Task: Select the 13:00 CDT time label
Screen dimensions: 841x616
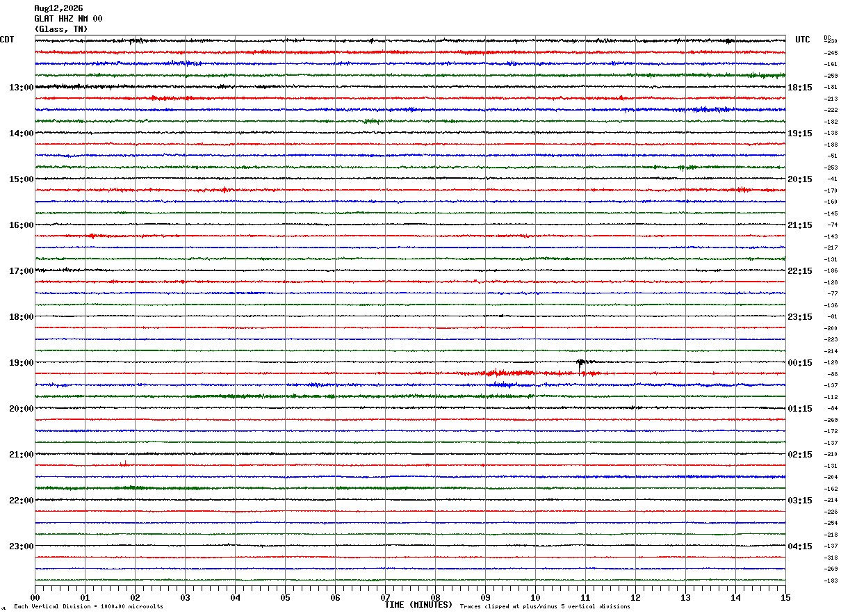Action: click(x=21, y=88)
